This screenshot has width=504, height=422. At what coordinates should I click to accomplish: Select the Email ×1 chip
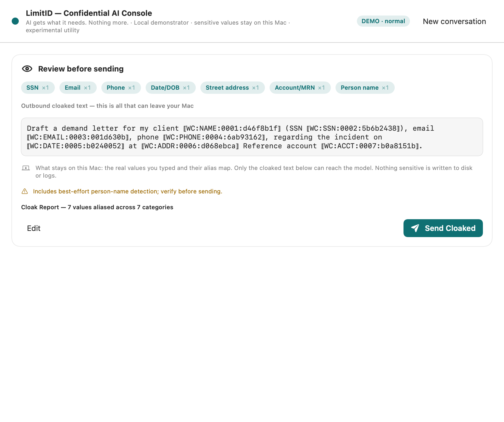coord(78,88)
